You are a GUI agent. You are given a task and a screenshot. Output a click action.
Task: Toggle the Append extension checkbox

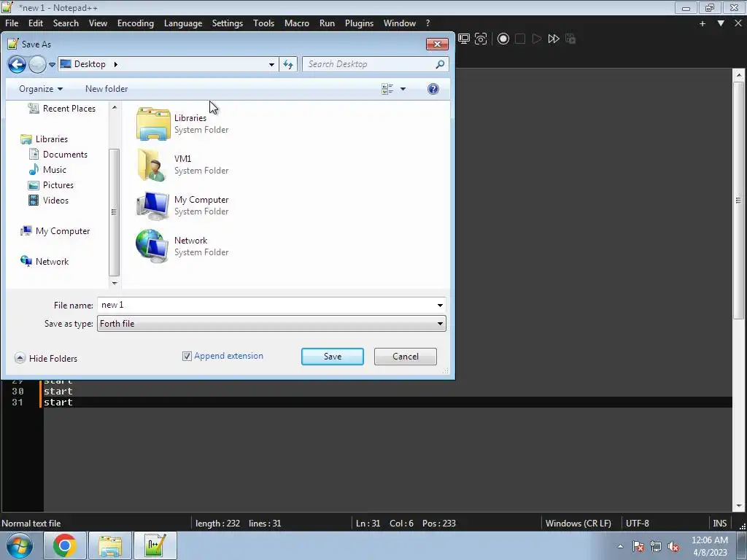coord(187,356)
